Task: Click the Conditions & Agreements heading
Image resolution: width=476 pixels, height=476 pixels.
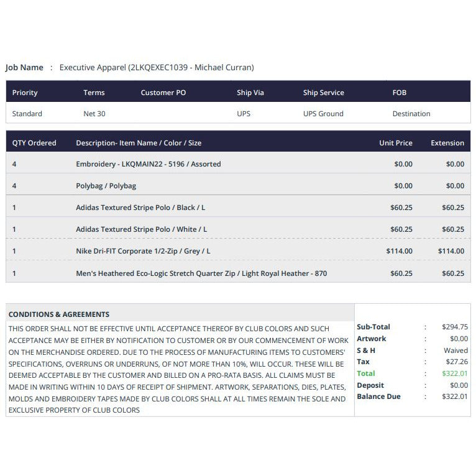Action: pyautogui.click(x=59, y=314)
